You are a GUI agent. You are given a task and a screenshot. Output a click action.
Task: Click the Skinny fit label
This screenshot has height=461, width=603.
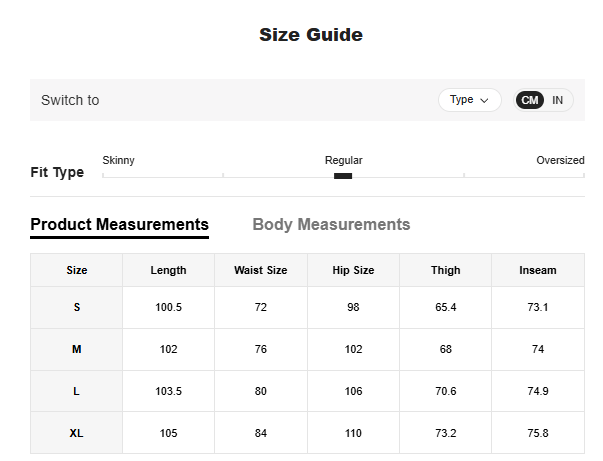[119, 160]
